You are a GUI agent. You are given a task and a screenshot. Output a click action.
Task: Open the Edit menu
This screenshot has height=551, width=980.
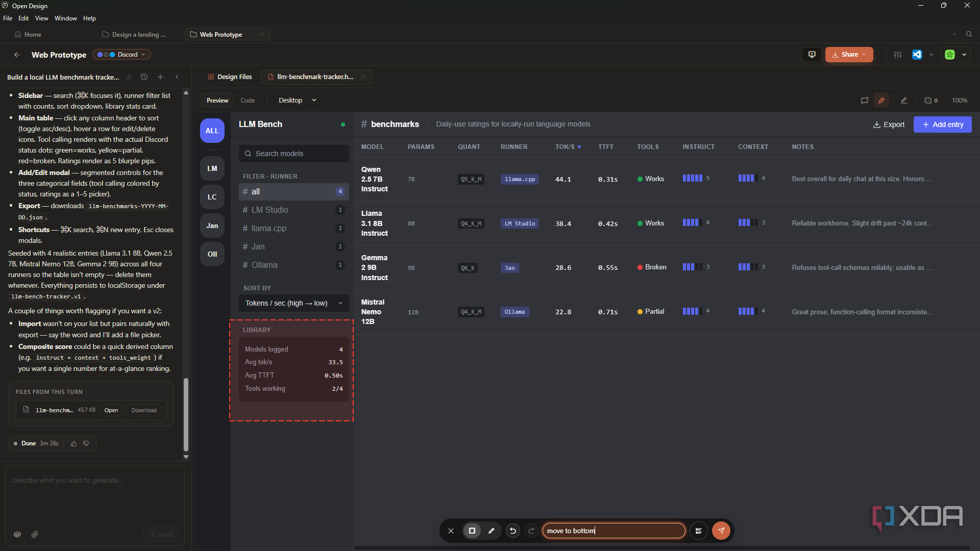click(x=23, y=18)
